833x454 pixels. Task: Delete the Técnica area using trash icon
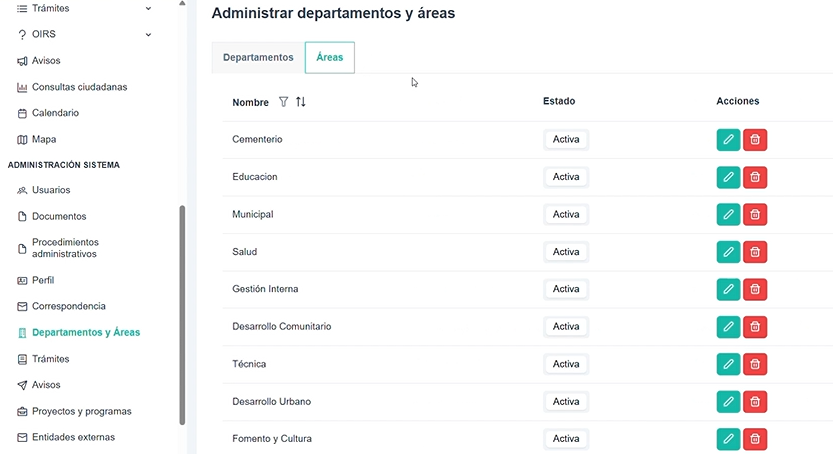pos(755,364)
